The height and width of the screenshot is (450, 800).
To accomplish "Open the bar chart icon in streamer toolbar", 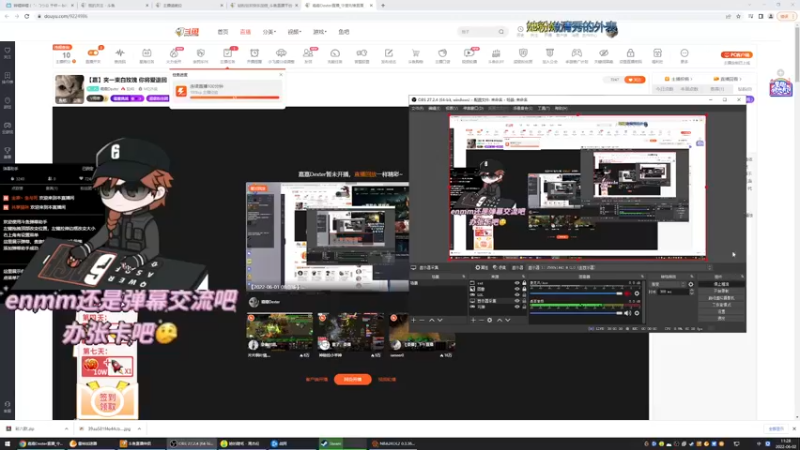I will click(496, 53).
